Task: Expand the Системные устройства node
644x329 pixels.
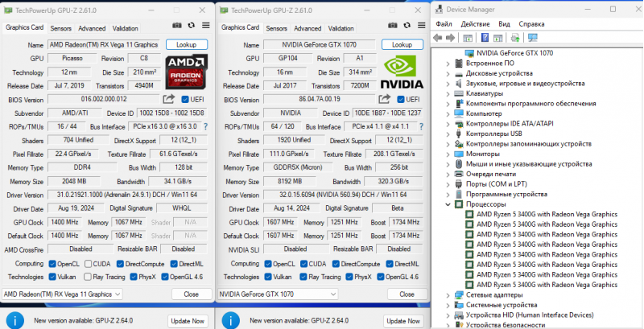Action: [448, 305]
